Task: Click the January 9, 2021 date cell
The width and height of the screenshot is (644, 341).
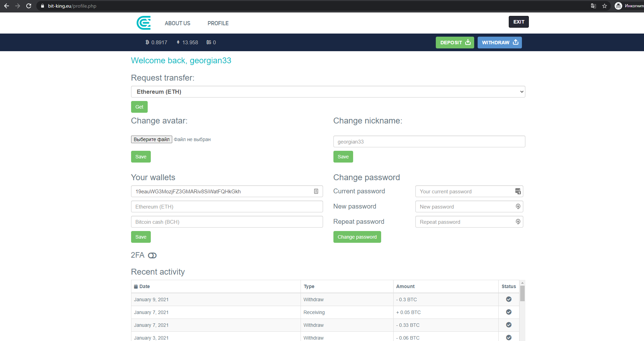Action: pyautogui.click(x=216, y=299)
